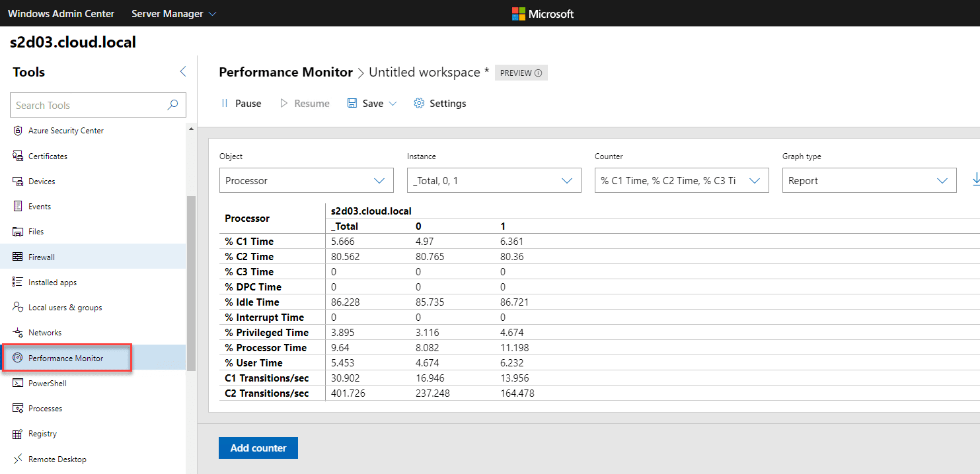
Task: Click the Firewall icon in Tools list
Action: tap(18, 257)
